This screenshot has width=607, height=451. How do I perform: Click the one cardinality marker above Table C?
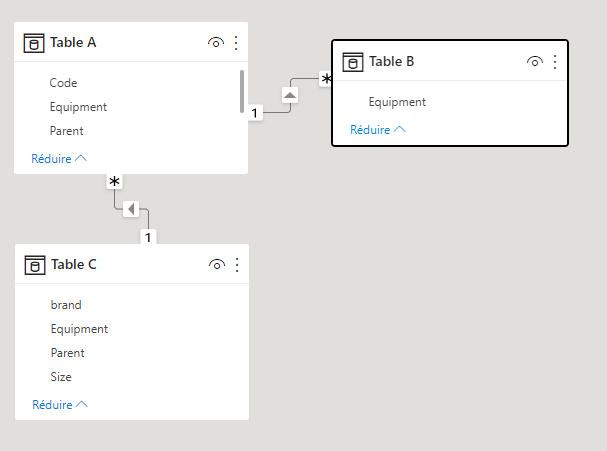click(x=148, y=237)
